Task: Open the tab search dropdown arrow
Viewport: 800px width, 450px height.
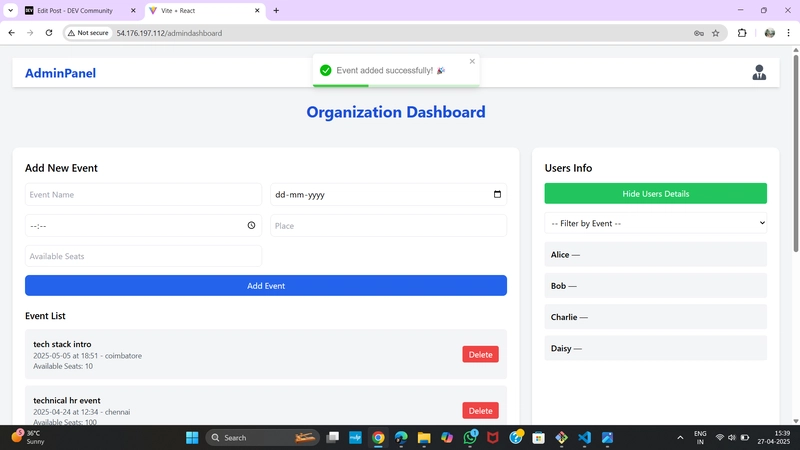Action: [10, 11]
